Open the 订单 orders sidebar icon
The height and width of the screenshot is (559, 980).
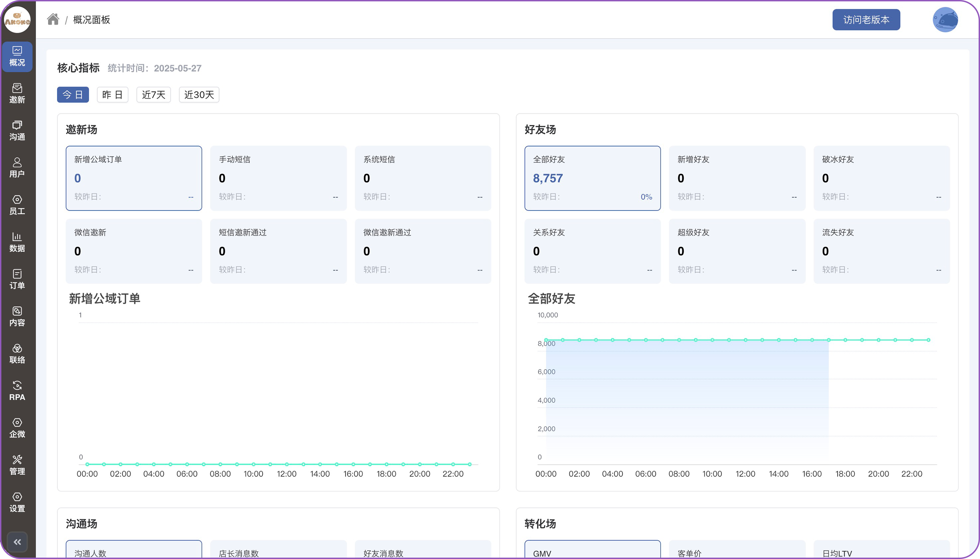pyautogui.click(x=17, y=279)
